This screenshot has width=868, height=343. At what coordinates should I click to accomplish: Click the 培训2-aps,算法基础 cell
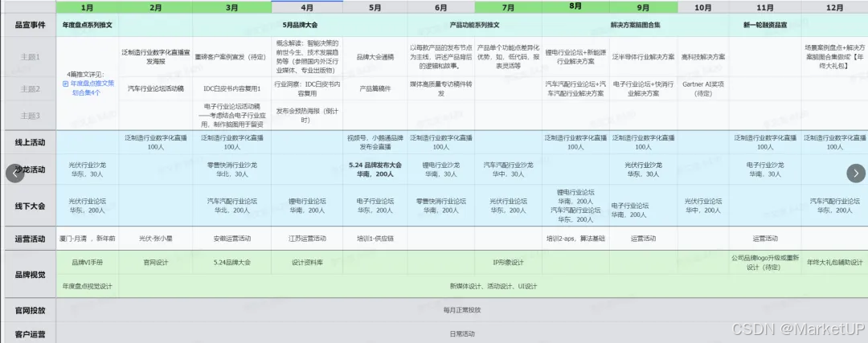575,239
